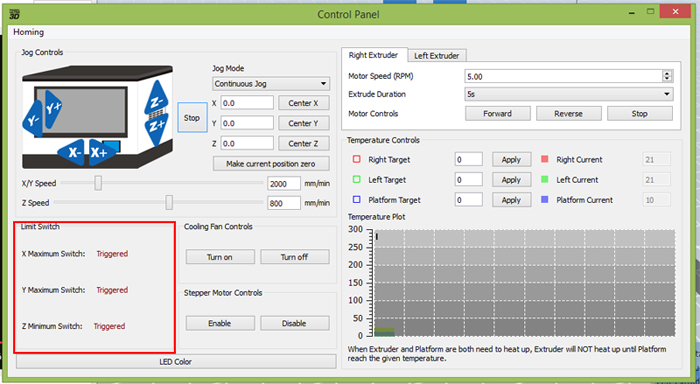Click the jog Stop button
The width and height of the screenshot is (700, 384).
[x=192, y=118]
